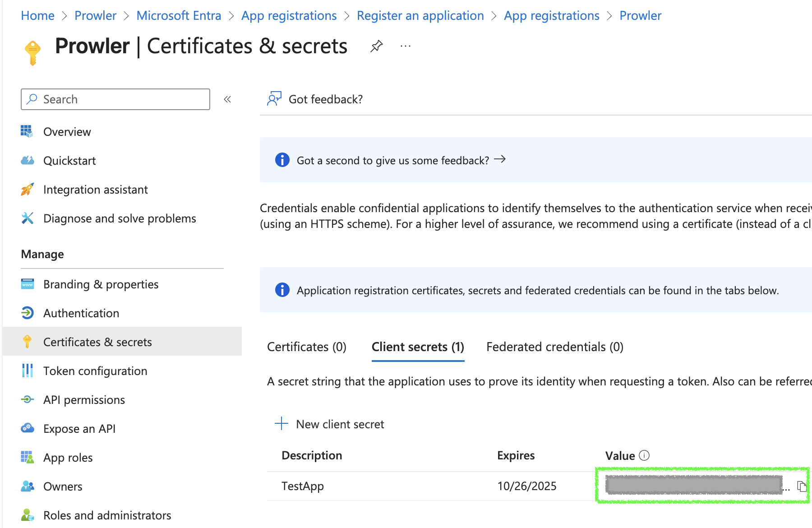Copy the TestApp secret value
The height and width of the screenshot is (528, 812).
pyautogui.click(x=802, y=486)
